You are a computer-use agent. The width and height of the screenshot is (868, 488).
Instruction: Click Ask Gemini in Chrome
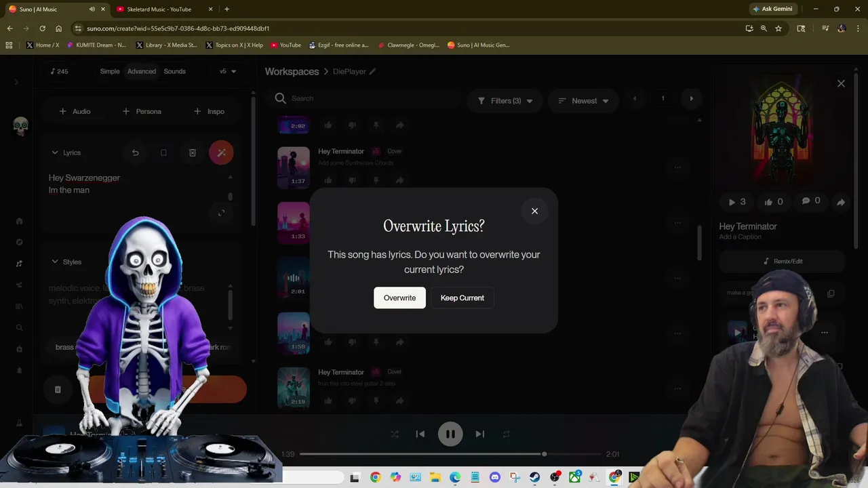pyautogui.click(x=772, y=9)
